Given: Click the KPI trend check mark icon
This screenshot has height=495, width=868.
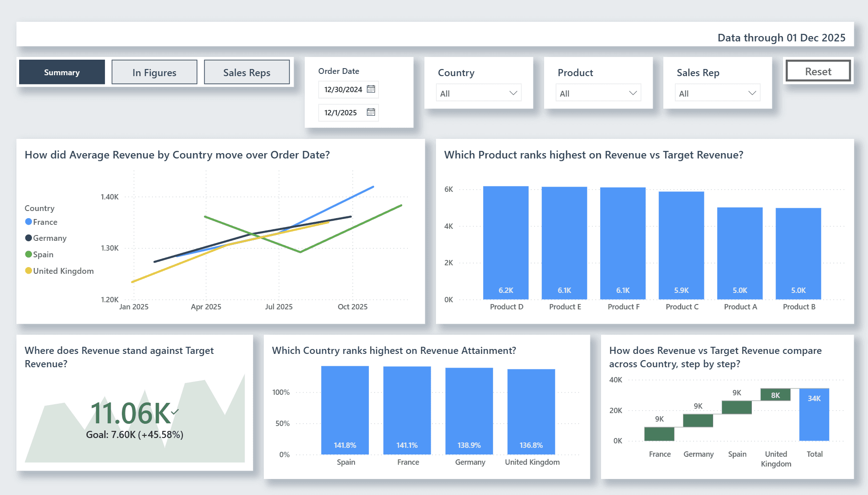Looking at the screenshot, I should [175, 411].
